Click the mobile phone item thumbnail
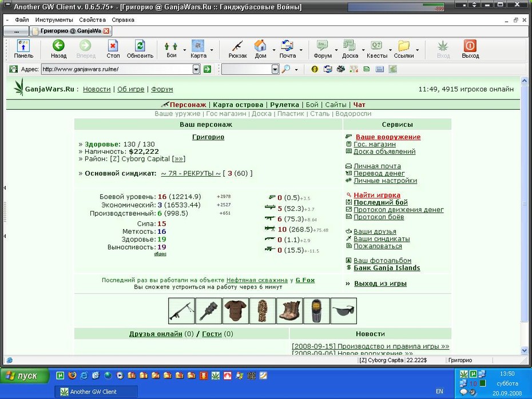 (316, 311)
